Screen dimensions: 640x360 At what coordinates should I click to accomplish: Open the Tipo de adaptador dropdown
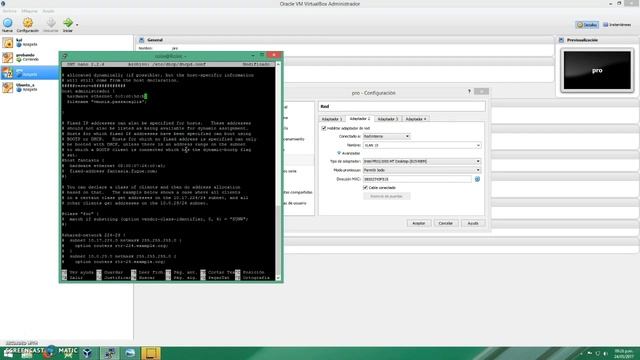(422, 162)
